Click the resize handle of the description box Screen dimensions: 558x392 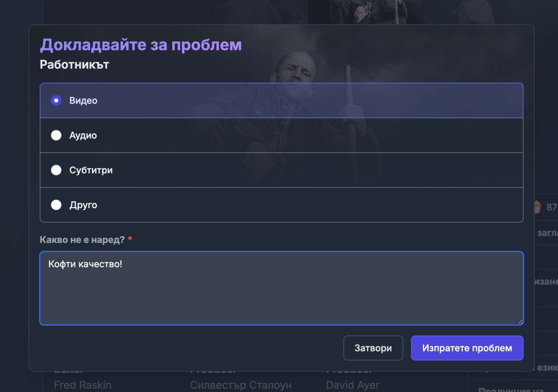pos(520,321)
